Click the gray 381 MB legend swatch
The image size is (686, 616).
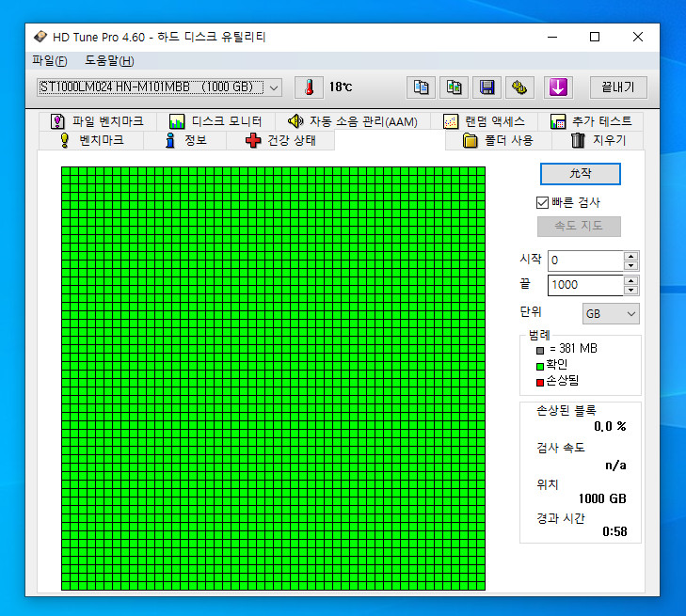[540, 351]
